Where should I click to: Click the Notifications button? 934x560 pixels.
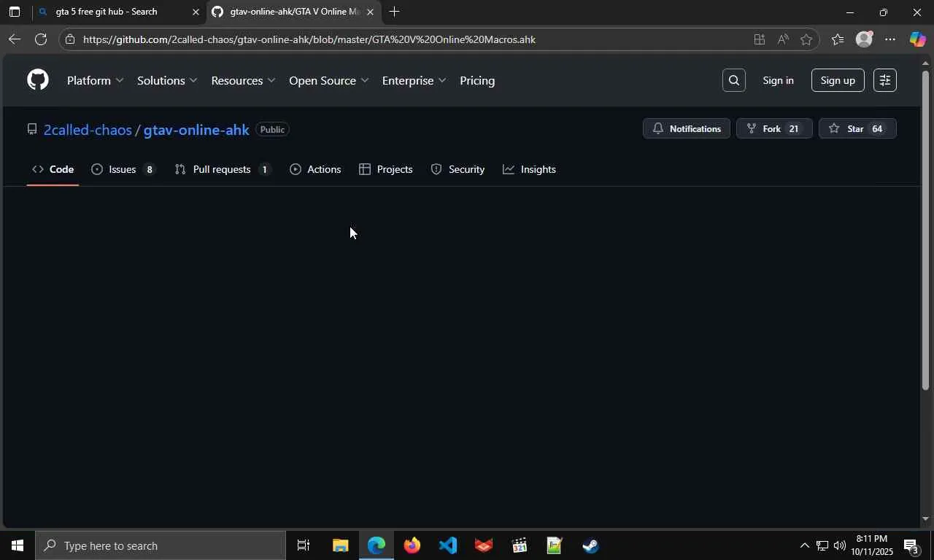(687, 128)
